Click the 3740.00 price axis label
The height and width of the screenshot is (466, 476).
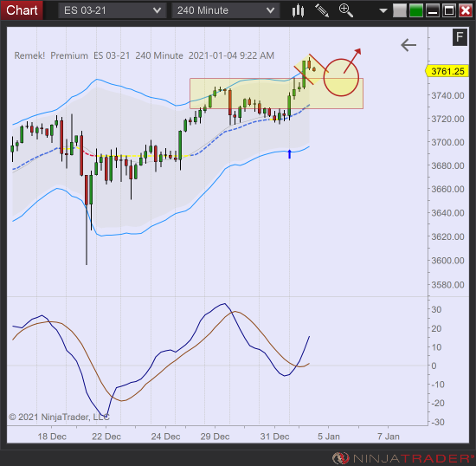tap(447, 95)
